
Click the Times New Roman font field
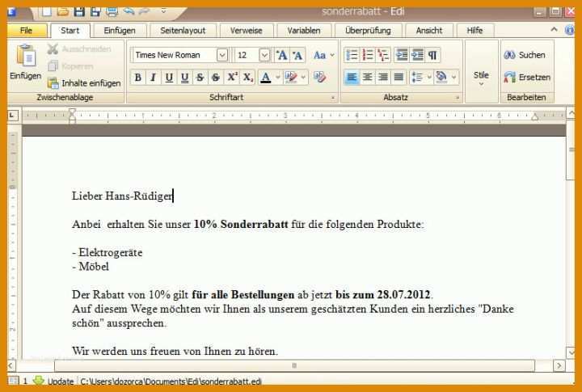(x=174, y=55)
